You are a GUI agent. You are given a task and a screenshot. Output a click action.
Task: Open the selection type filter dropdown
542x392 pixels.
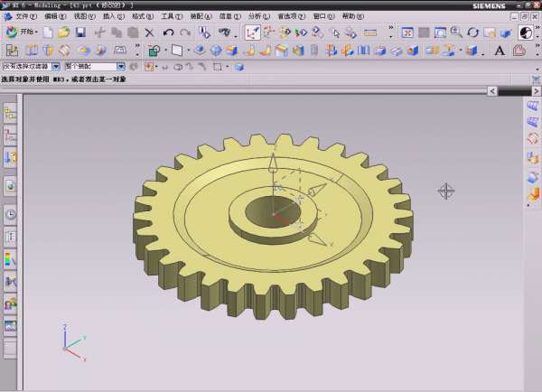(56, 66)
